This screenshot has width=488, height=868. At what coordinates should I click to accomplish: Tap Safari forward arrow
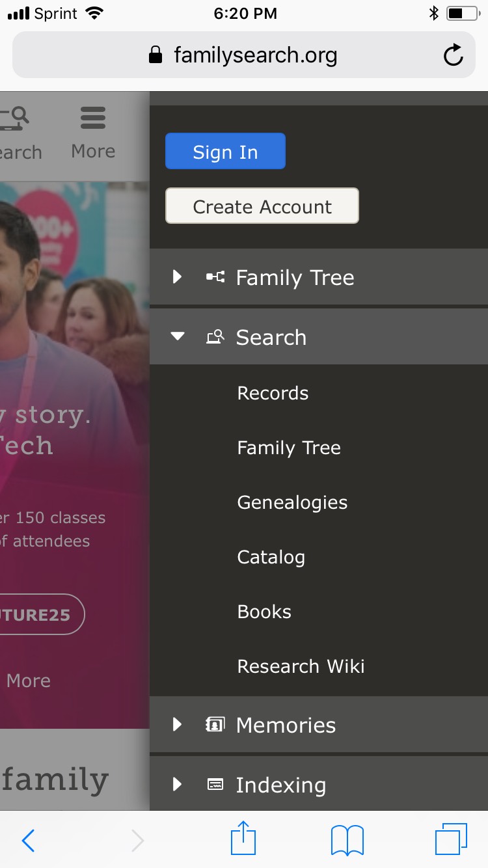137,841
